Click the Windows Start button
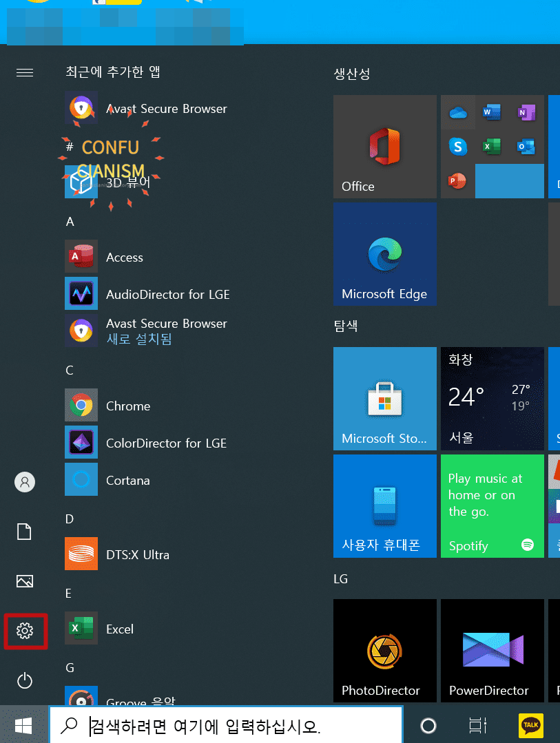 23,725
